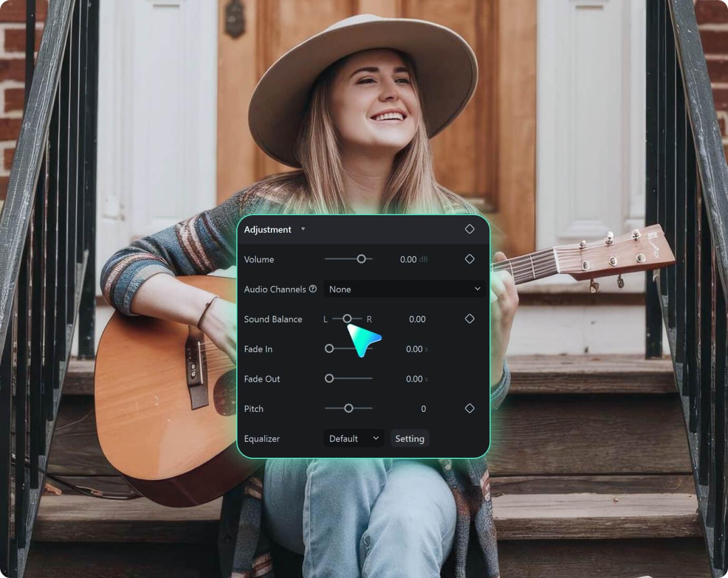Click the Pitch value showing 0
The height and width of the screenshot is (578, 728).
[423, 408]
